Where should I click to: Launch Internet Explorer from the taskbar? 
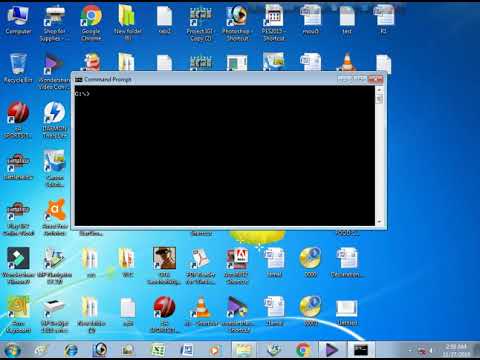coord(71,350)
